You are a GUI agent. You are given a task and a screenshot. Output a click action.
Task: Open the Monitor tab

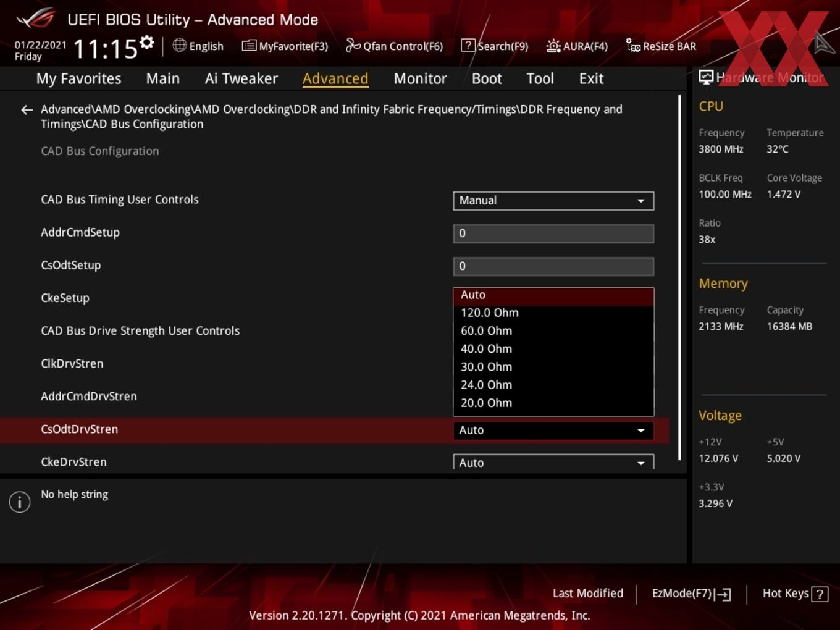point(420,78)
